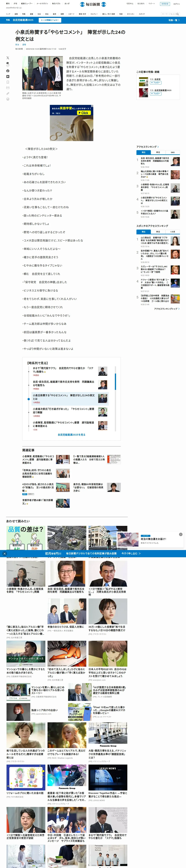This screenshot has width=186, height=868.
Task: Open the ログイン login link
Action: 177,4
